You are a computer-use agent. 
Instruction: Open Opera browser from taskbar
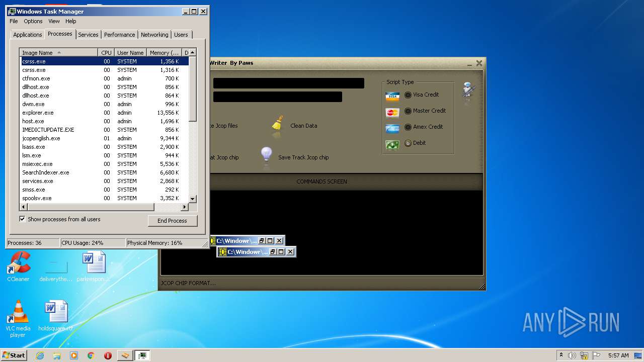[x=108, y=355]
